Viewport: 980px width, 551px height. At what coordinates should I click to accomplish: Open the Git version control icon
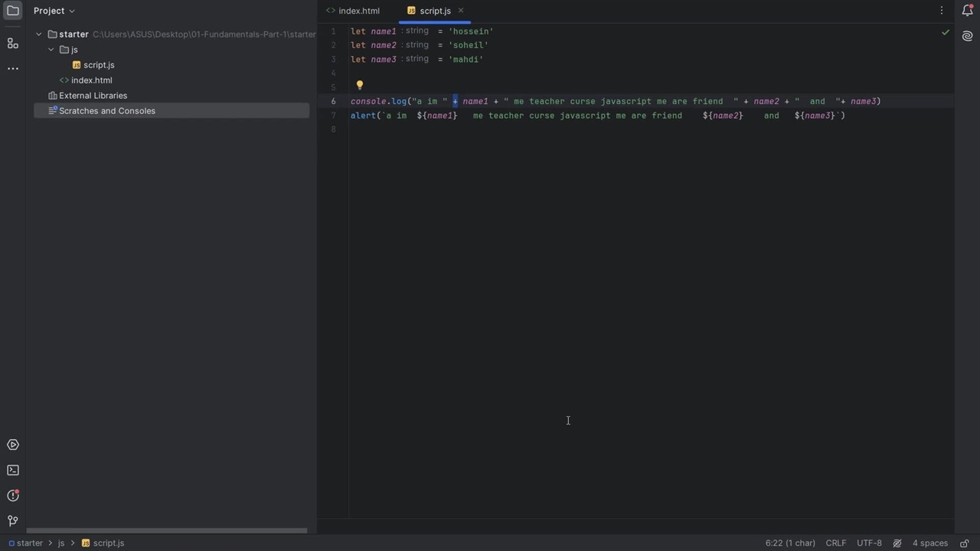tap(13, 521)
